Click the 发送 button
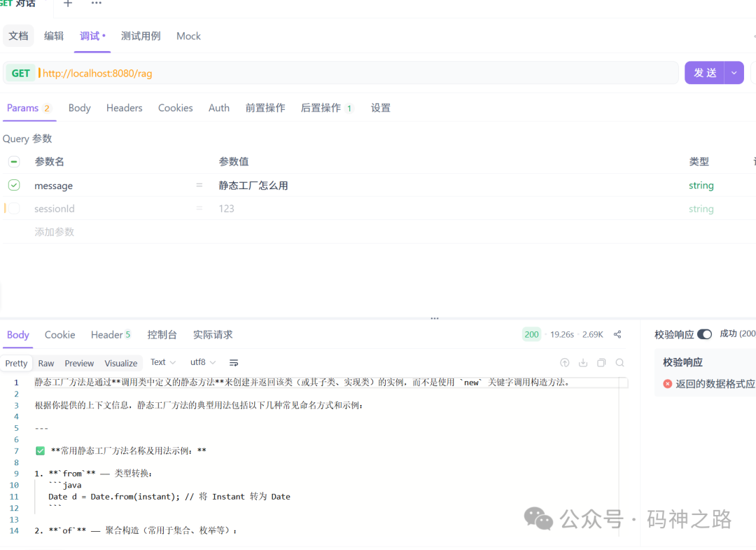This screenshot has width=756, height=550. point(703,73)
